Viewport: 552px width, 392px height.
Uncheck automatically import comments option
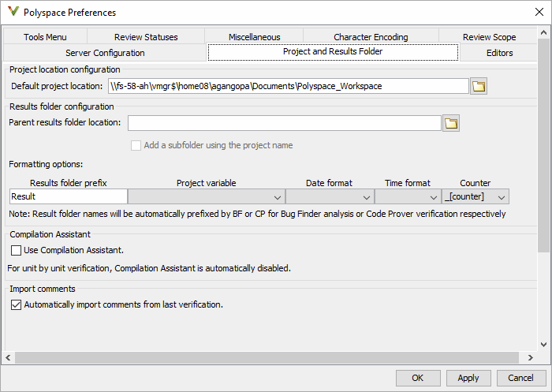[x=17, y=304]
